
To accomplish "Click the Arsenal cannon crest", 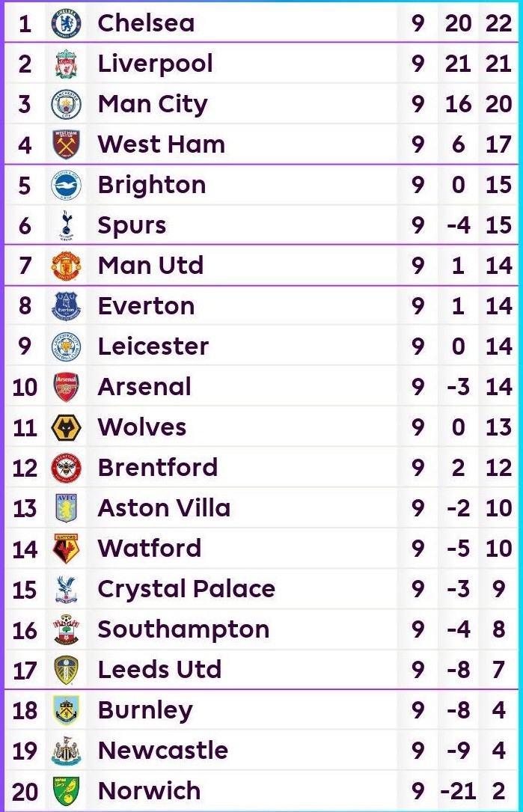I will 66,387.
